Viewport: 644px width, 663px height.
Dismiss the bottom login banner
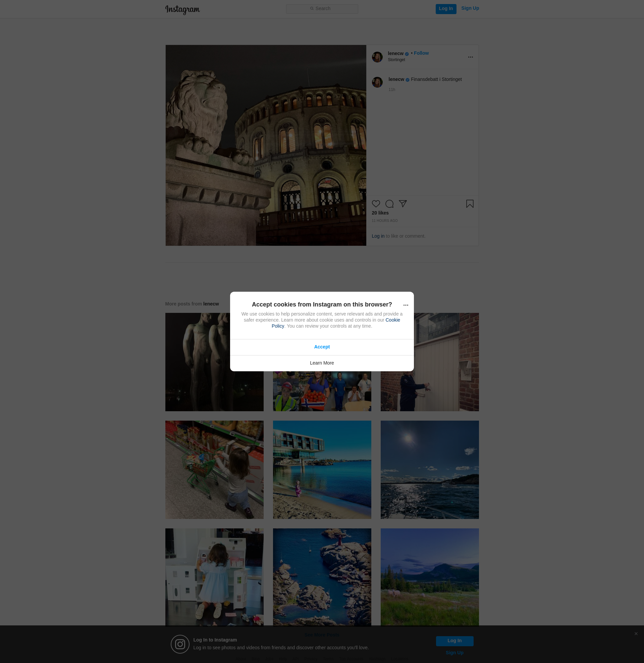[636, 633]
